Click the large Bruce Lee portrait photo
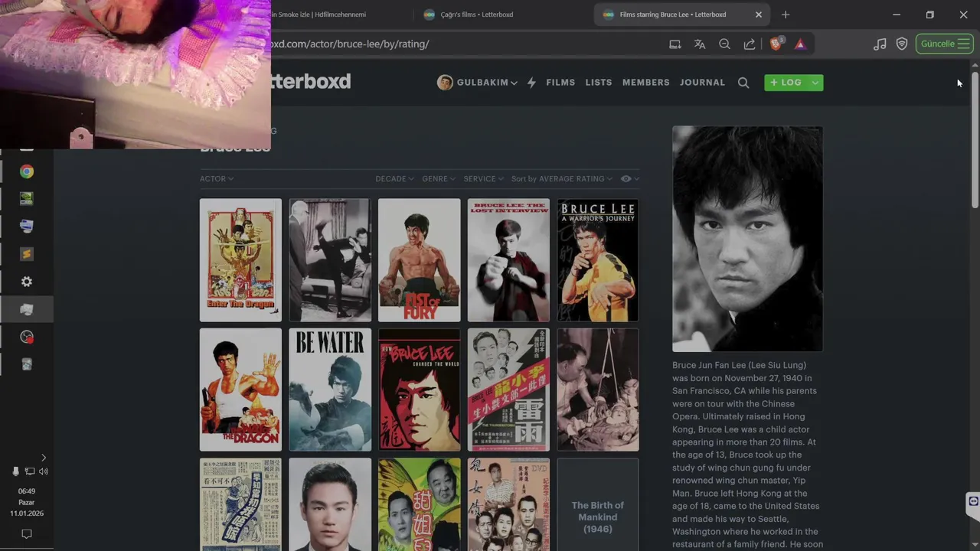The image size is (980, 551). (x=747, y=239)
